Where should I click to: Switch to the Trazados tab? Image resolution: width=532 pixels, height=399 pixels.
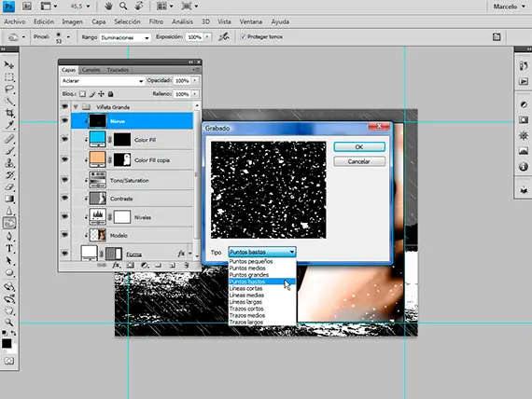[118, 70]
